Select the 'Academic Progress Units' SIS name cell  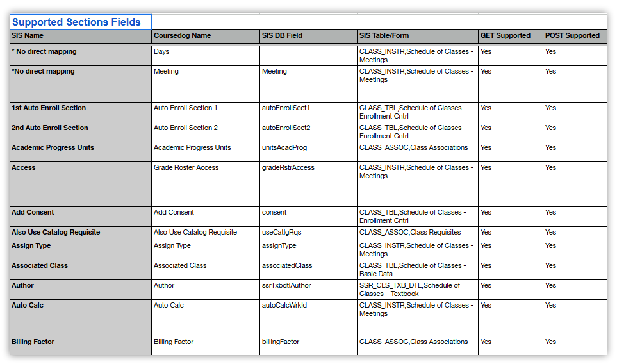pyautogui.click(x=80, y=152)
